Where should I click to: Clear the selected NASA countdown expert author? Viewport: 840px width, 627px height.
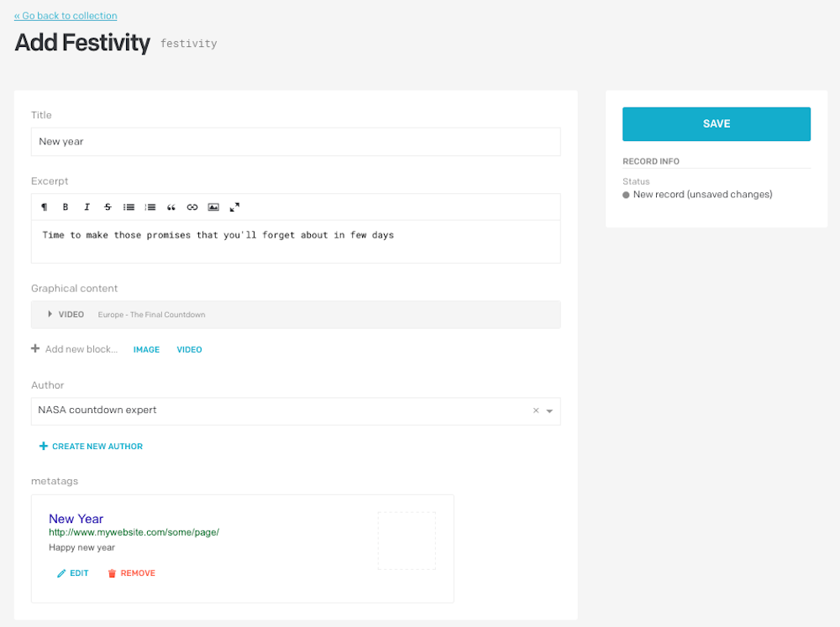click(x=536, y=410)
